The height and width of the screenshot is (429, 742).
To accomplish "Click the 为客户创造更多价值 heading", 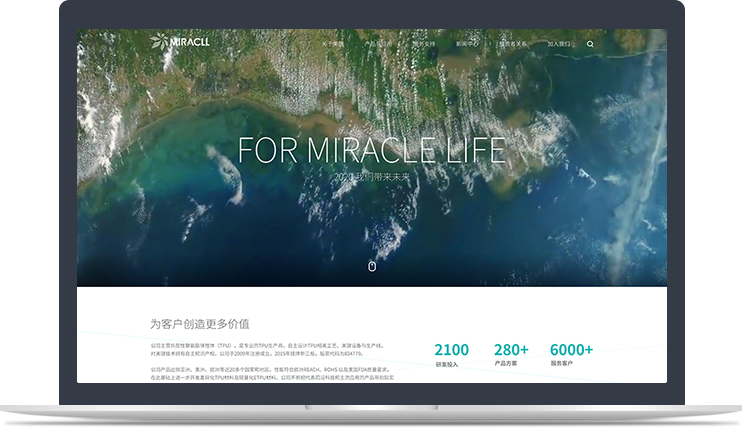I will pyautogui.click(x=199, y=324).
